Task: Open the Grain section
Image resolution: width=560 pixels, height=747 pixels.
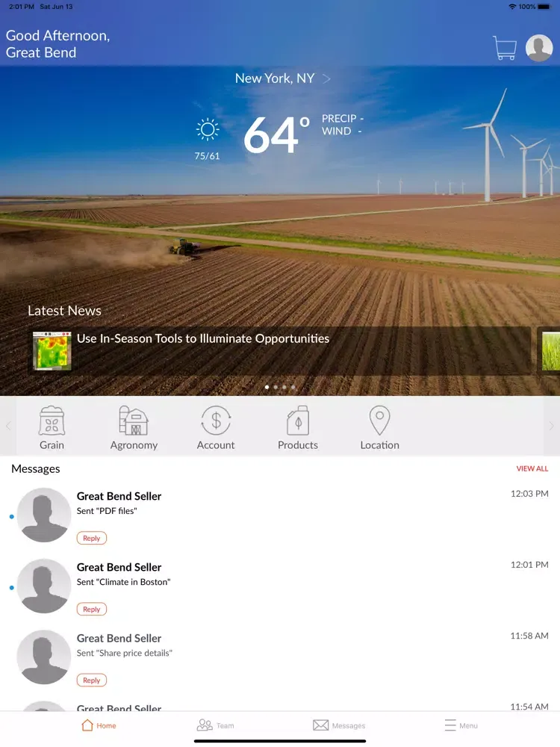Action: (x=52, y=427)
